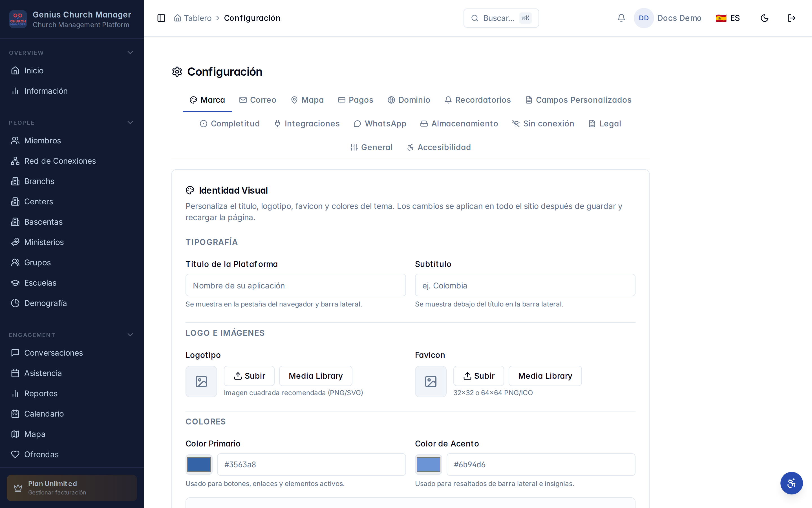Switch to the Pagos tab
The height and width of the screenshot is (508, 812).
coord(355,100)
